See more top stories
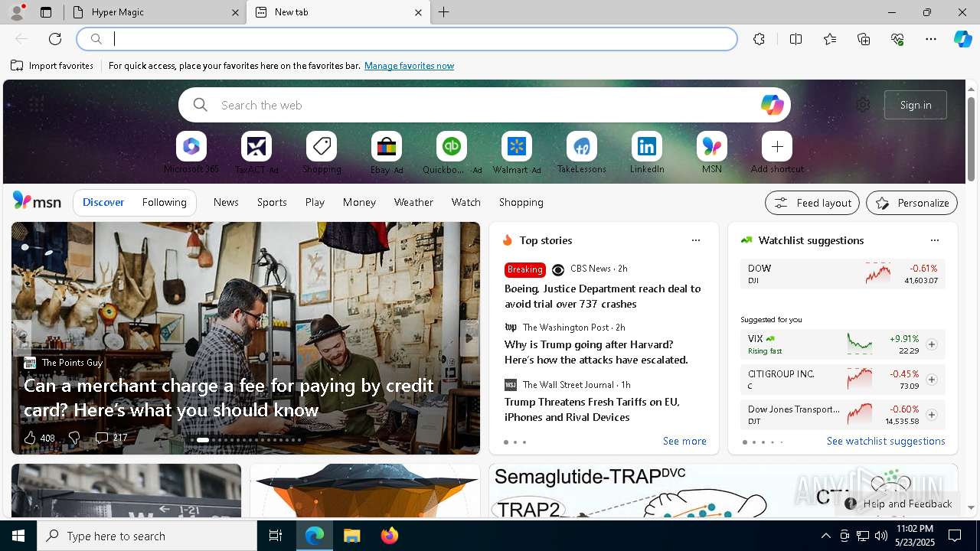The width and height of the screenshot is (980, 551). pyautogui.click(x=684, y=442)
